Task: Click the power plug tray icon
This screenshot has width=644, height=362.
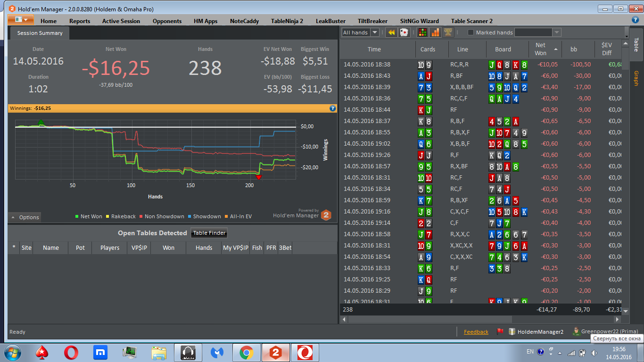Action: pos(583,352)
